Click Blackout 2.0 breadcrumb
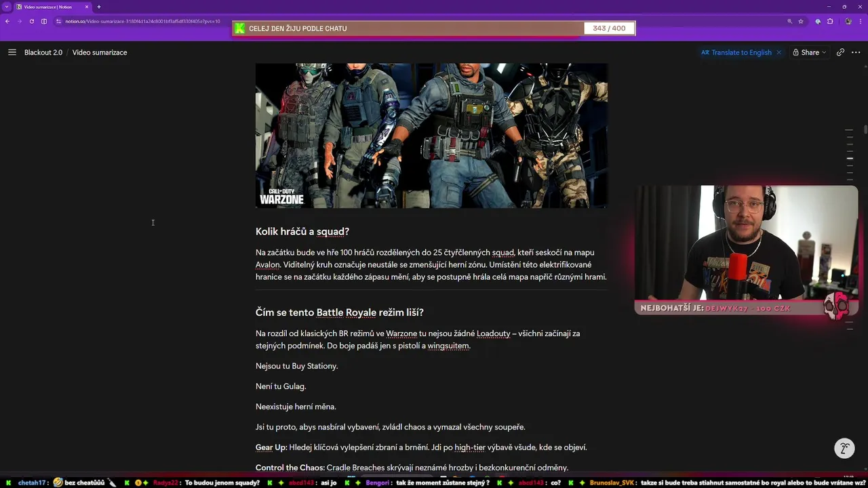 (x=43, y=52)
